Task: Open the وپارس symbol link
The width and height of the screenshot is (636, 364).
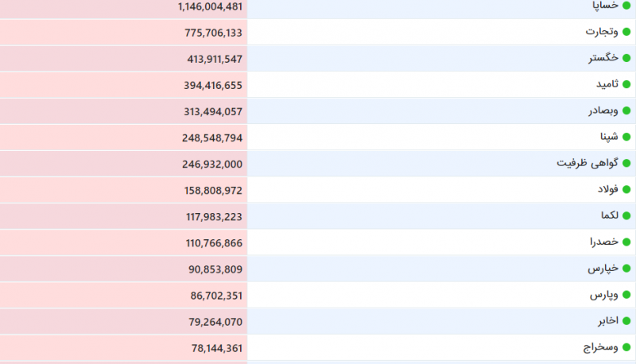Action: (604, 295)
